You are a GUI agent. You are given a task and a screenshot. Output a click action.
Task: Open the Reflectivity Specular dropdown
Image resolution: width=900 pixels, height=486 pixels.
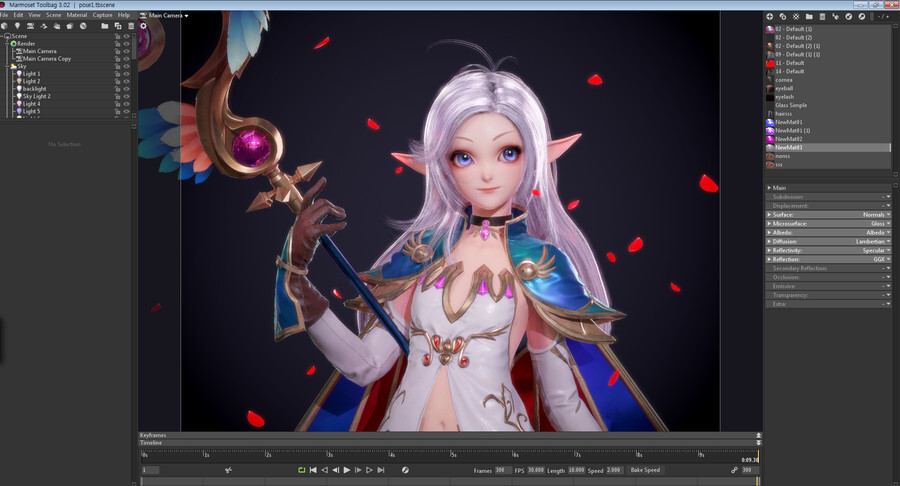[876, 251]
